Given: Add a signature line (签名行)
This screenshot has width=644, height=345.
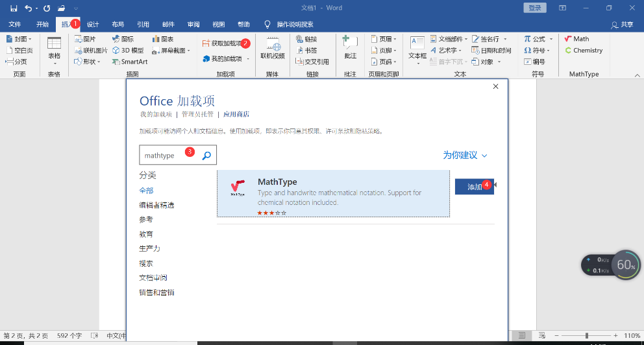Looking at the screenshot, I should [489, 39].
